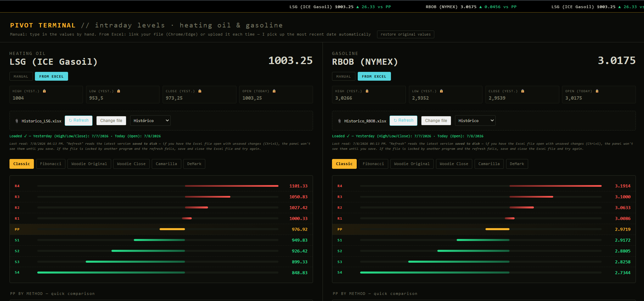The height and width of the screenshot is (301, 644).
Task: Select the Classic pivot method for RBOB
Action: pos(344,164)
